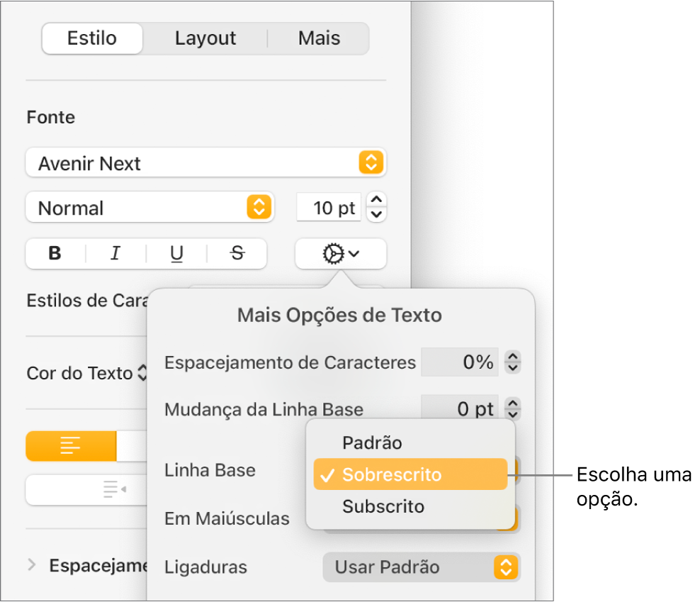
Task: Switch to the Layout tab
Action: click(205, 38)
